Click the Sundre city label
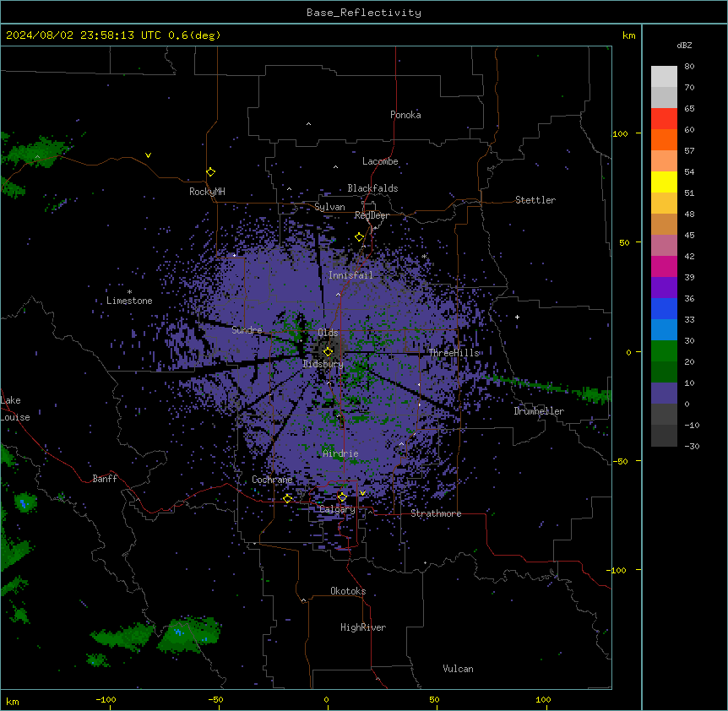This screenshot has width=728, height=711. [247, 330]
